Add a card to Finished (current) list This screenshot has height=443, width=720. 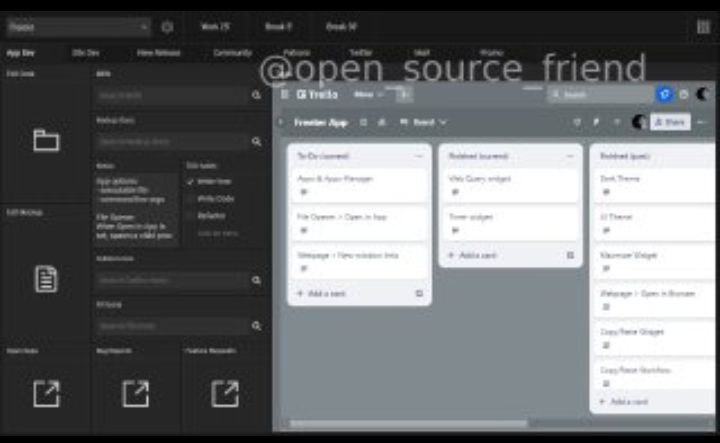(x=472, y=255)
